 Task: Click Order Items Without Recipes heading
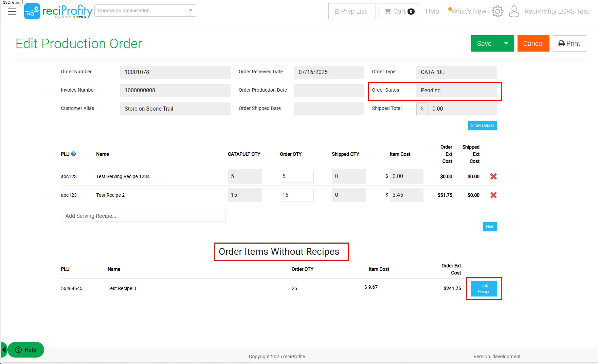(279, 251)
